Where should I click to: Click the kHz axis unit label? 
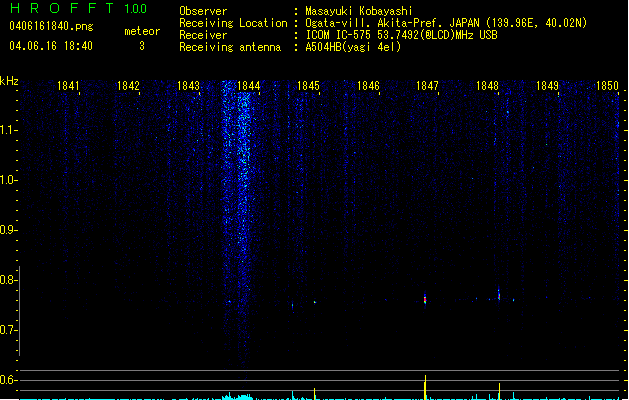9,81
